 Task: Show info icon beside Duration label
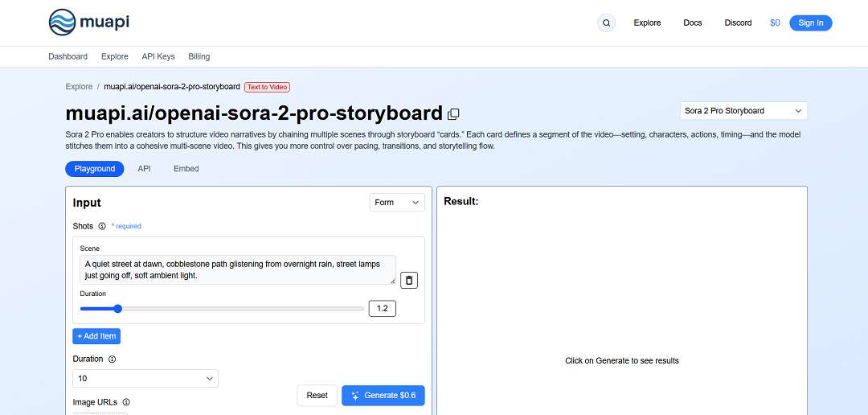coord(112,359)
